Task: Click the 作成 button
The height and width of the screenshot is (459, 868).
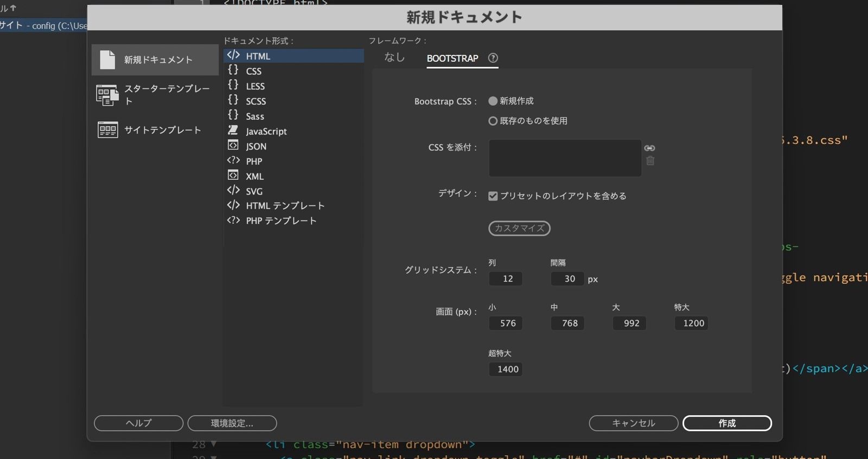Action: [727, 423]
